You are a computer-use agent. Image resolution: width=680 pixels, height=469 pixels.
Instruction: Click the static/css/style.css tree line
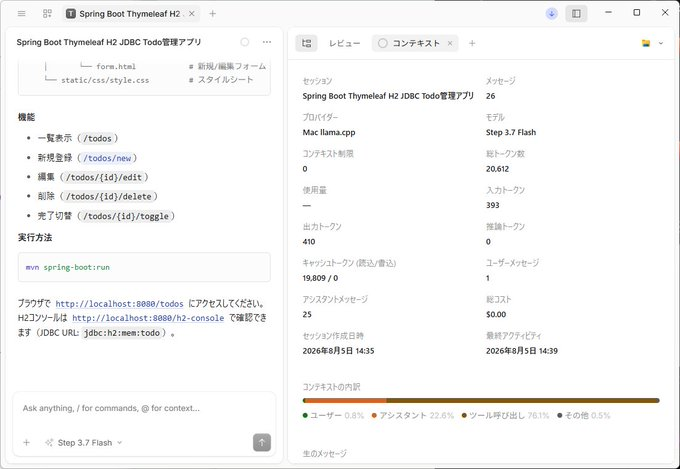[105, 80]
